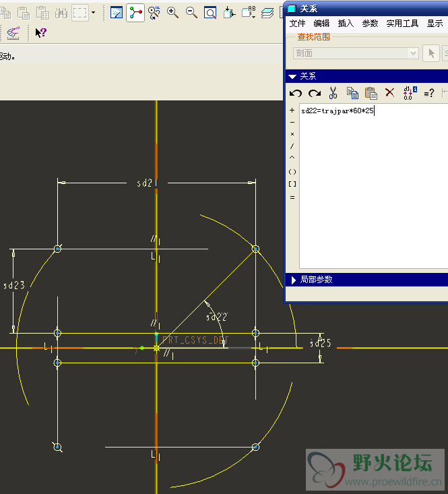Viewport: 448px width, 494px height.
Task: Click the cut scissors icon
Action: tap(333, 93)
